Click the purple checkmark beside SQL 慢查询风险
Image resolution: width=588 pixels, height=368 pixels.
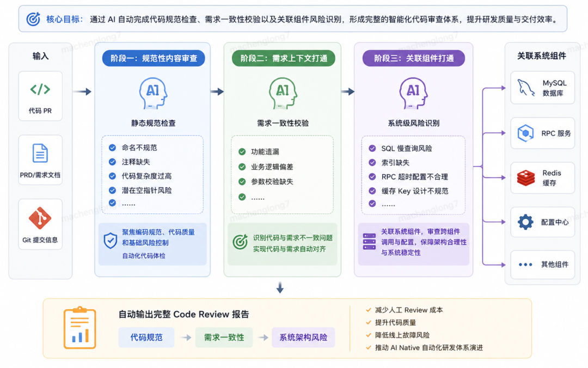[372, 148]
